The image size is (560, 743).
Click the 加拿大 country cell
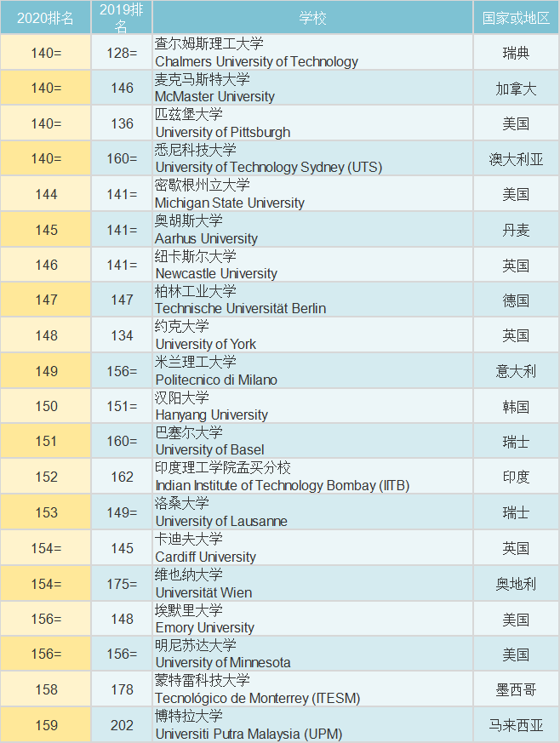[516, 89]
